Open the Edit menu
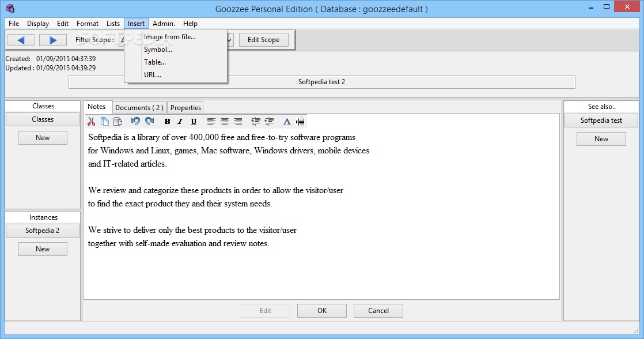Image resolution: width=644 pixels, height=339 pixels. click(63, 24)
